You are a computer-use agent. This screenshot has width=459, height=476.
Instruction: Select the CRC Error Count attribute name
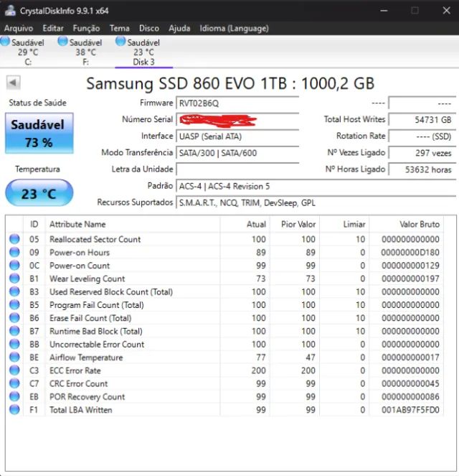coord(78,383)
